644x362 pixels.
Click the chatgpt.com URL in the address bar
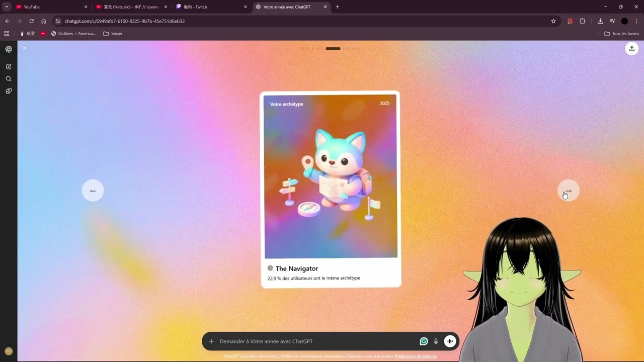click(124, 21)
